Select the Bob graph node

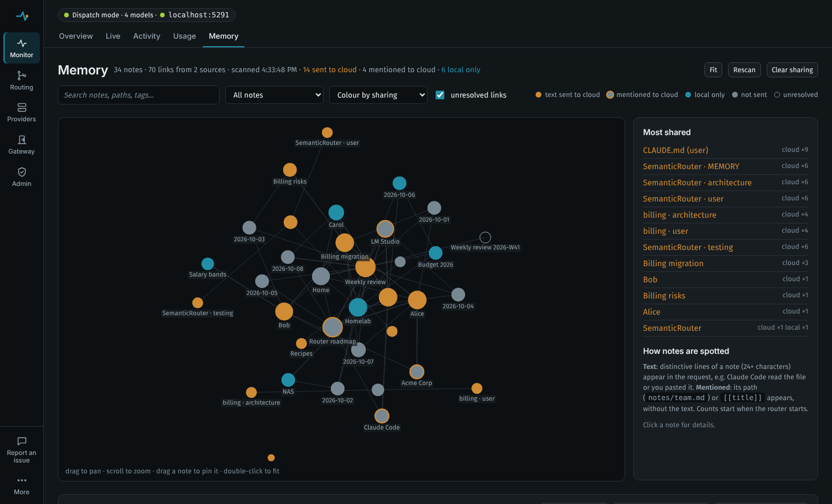pyautogui.click(x=284, y=311)
